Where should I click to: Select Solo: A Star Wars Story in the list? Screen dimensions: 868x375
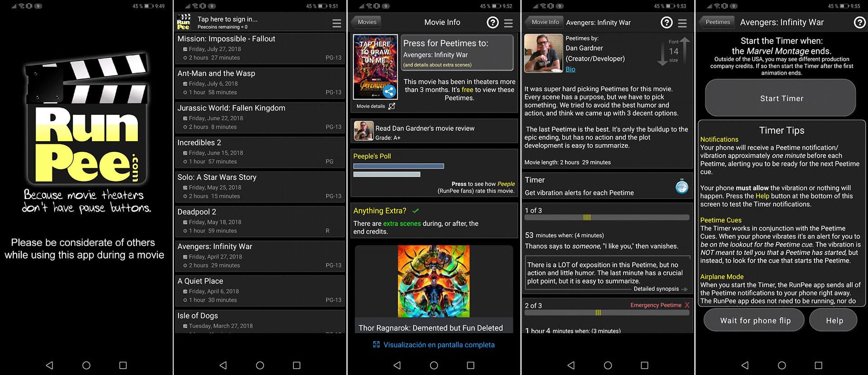click(259, 186)
